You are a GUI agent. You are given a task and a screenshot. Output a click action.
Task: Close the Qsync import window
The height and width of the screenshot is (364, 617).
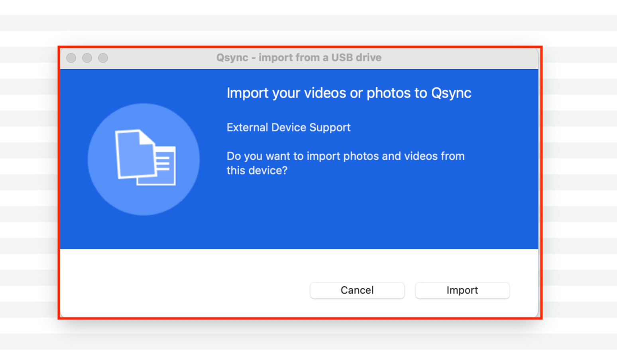click(x=71, y=58)
